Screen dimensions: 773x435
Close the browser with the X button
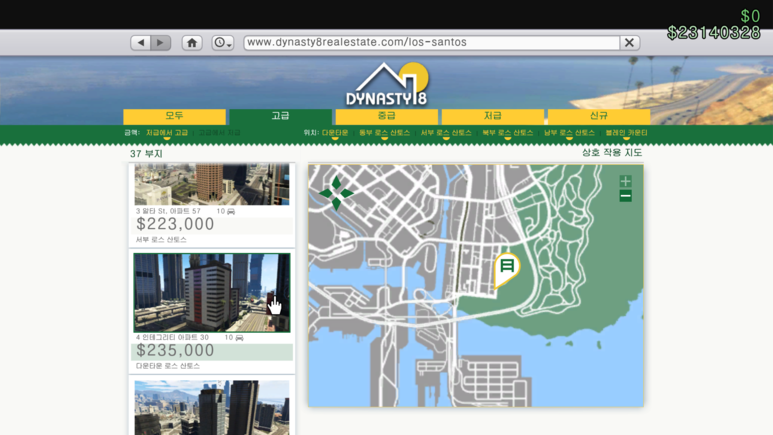tap(630, 42)
